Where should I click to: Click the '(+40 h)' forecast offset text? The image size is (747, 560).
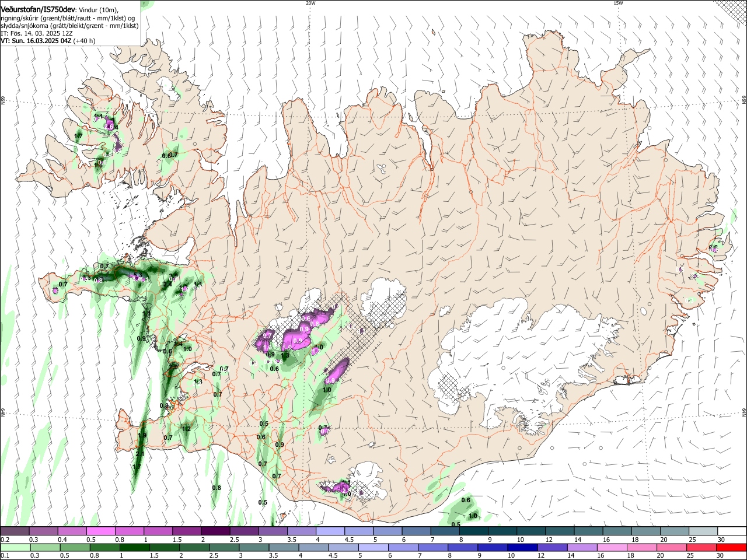click(84, 41)
